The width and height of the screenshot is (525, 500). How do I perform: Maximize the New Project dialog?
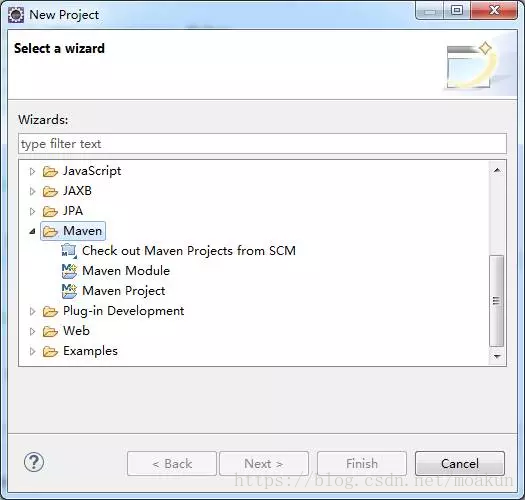click(x=457, y=11)
